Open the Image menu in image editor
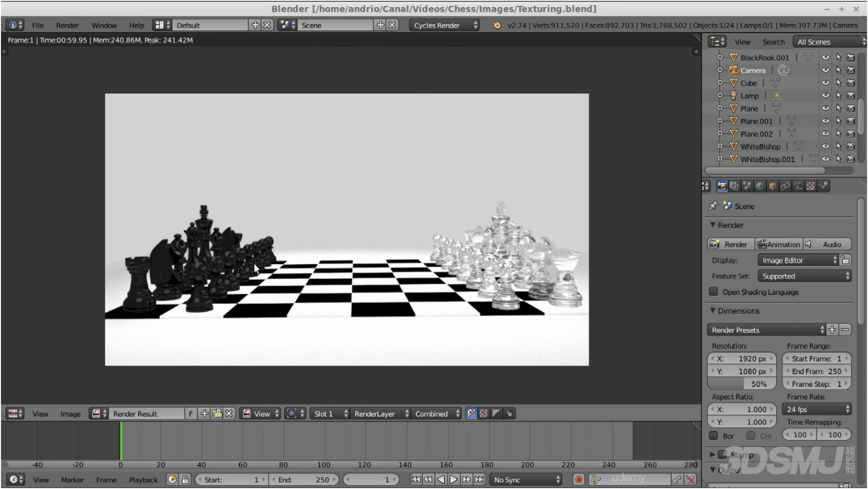This screenshot has height=489, width=868. (70, 413)
